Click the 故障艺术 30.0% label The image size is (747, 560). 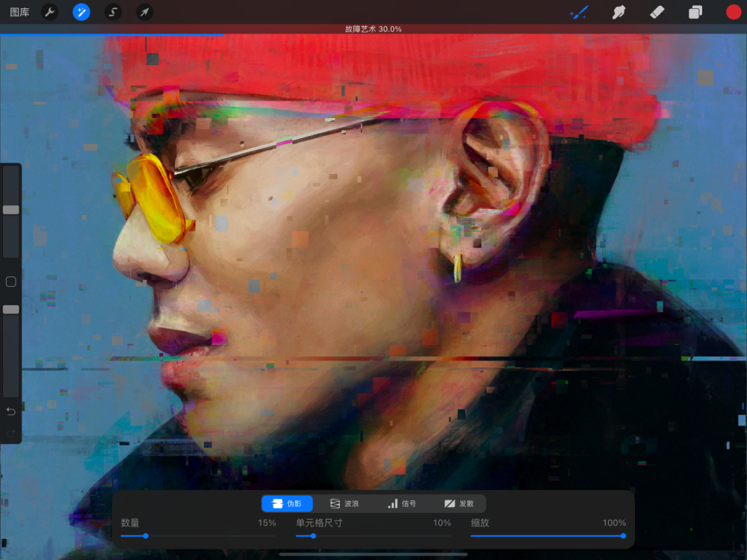coord(373,29)
